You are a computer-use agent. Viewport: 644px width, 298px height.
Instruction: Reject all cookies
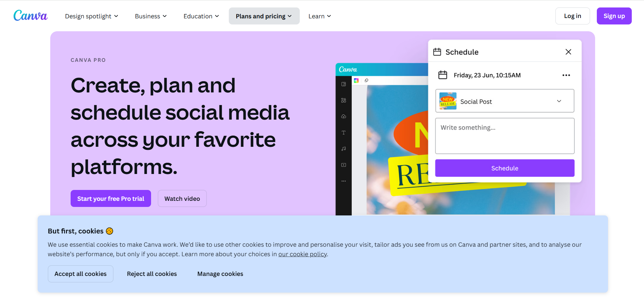point(152,274)
